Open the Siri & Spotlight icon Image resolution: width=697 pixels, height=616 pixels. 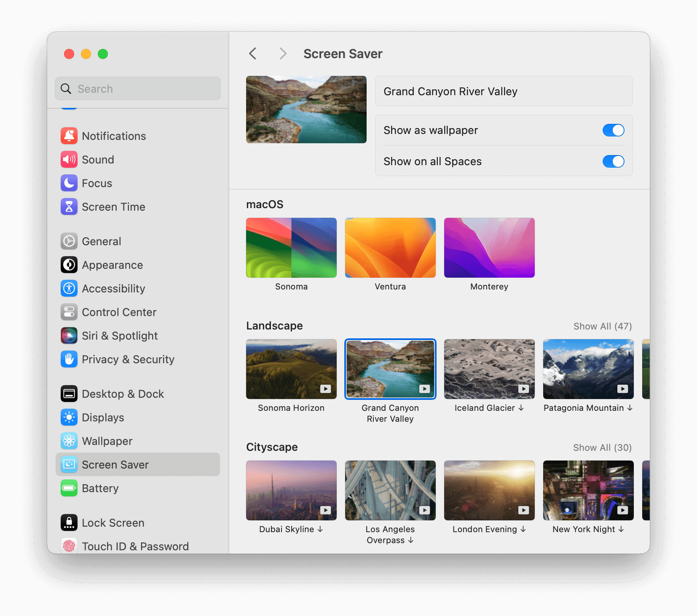tap(69, 335)
